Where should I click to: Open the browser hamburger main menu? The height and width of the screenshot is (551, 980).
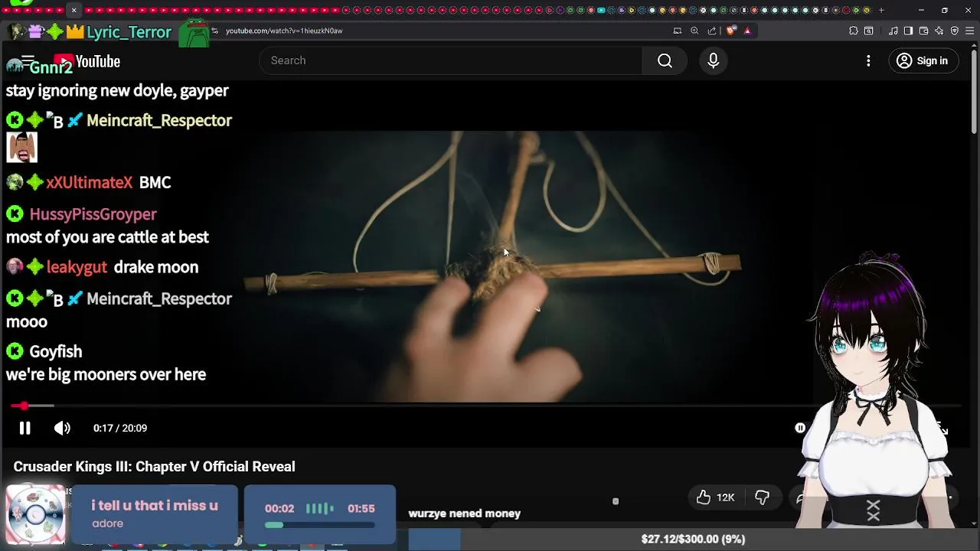970,31
